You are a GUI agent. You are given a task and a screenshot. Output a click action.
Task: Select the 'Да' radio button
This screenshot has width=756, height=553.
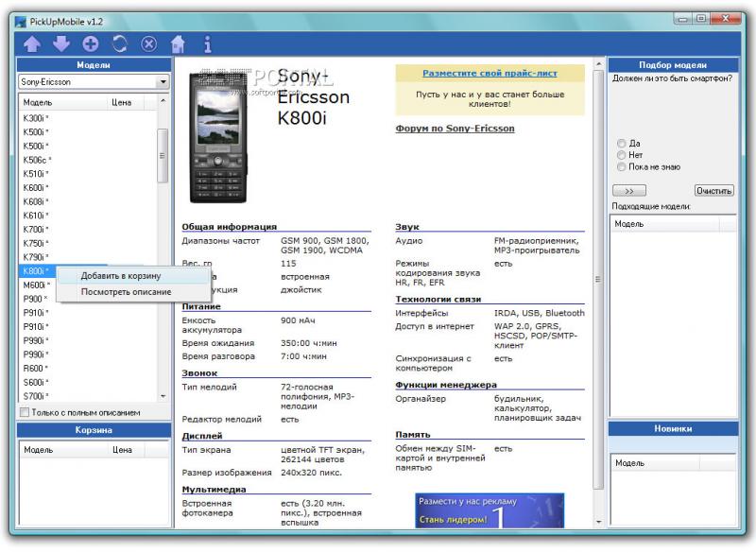click(622, 144)
